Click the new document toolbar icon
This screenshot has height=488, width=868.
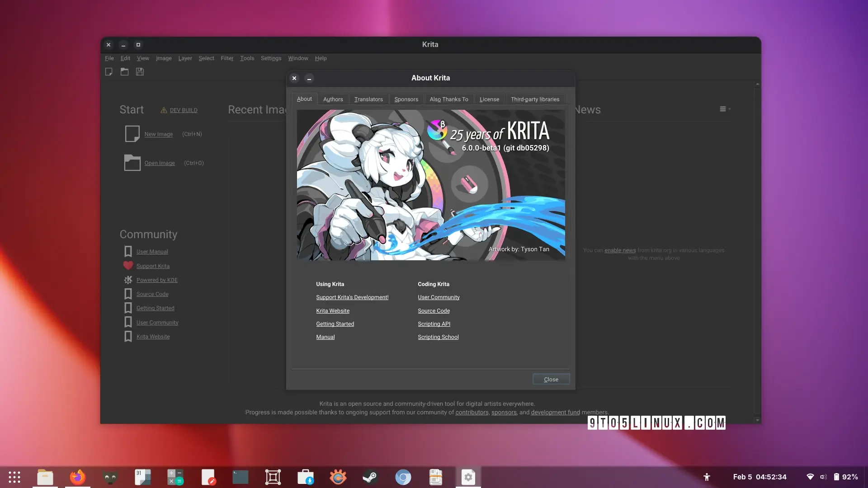click(x=109, y=72)
